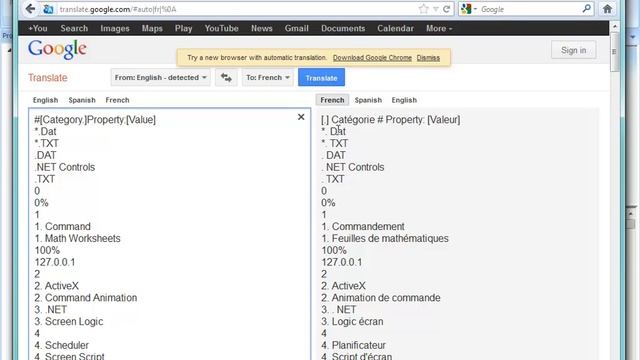Bookmark page with the star icon
This screenshot has width=640, height=360.
424,9
